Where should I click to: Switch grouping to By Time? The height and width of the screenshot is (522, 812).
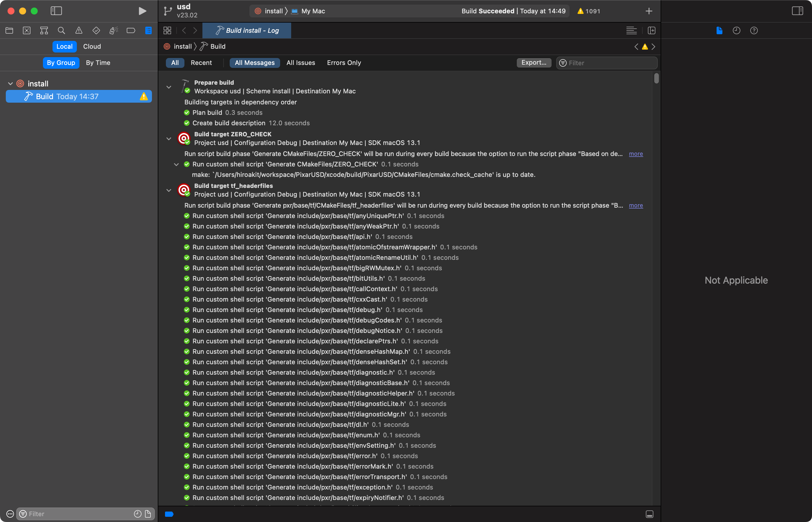pos(98,63)
